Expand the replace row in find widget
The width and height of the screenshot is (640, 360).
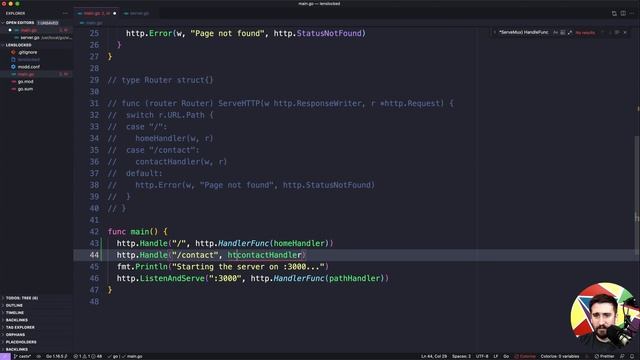pos(495,32)
